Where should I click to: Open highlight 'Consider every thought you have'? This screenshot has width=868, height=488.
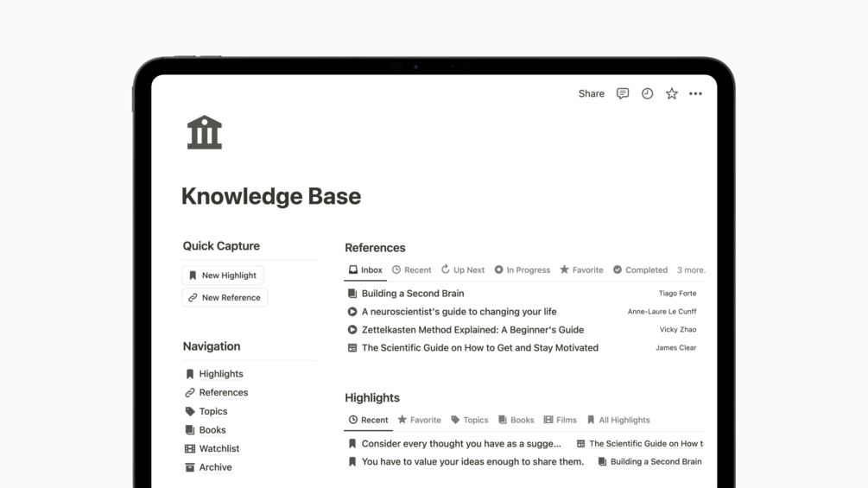pos(461,444)
